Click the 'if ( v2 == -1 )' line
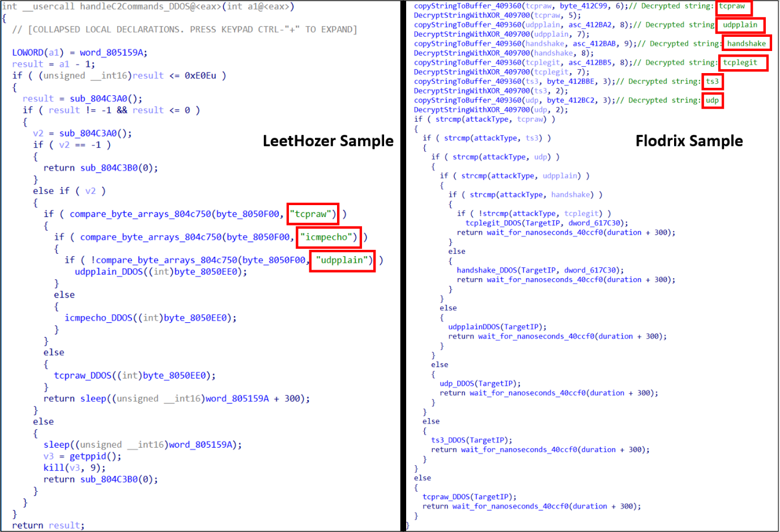This screenshot has height=532, width=780. (x=72, y=144)
